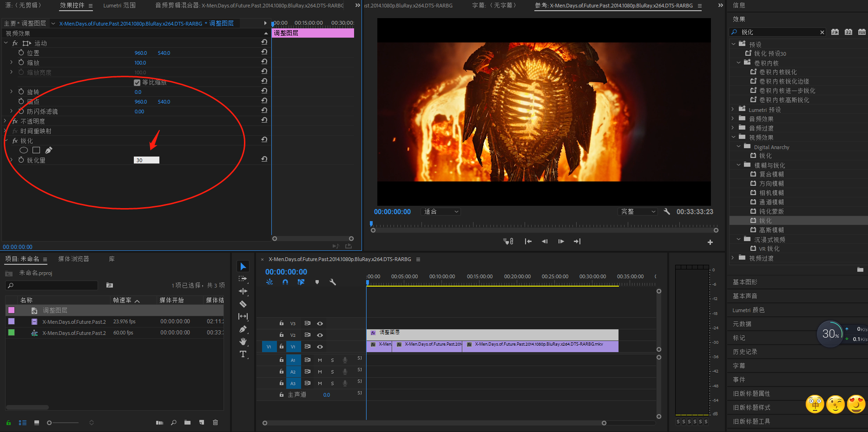This screenshot has width=868, height=432.
Task: Toggle snap in timeline
Action: click(x=285, y=282)
